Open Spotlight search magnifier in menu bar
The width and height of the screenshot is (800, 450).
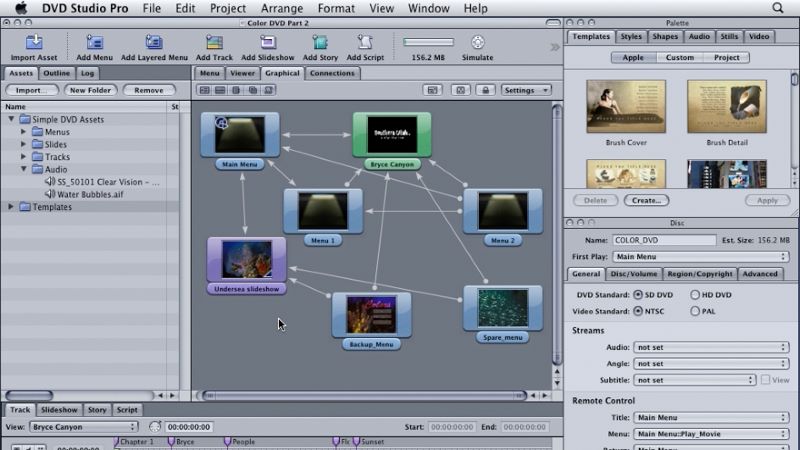pos(778,8)
